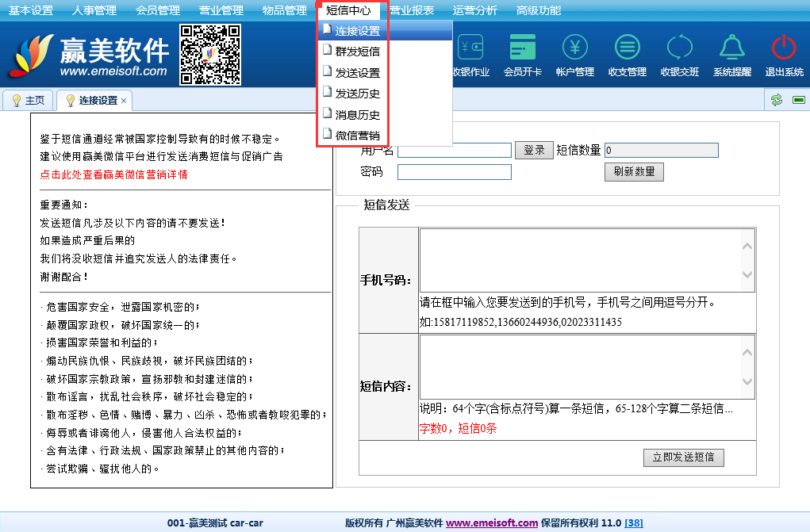Select the 收支管理 toolbar icon
The image size is (810, 532).
pos(628,48)
